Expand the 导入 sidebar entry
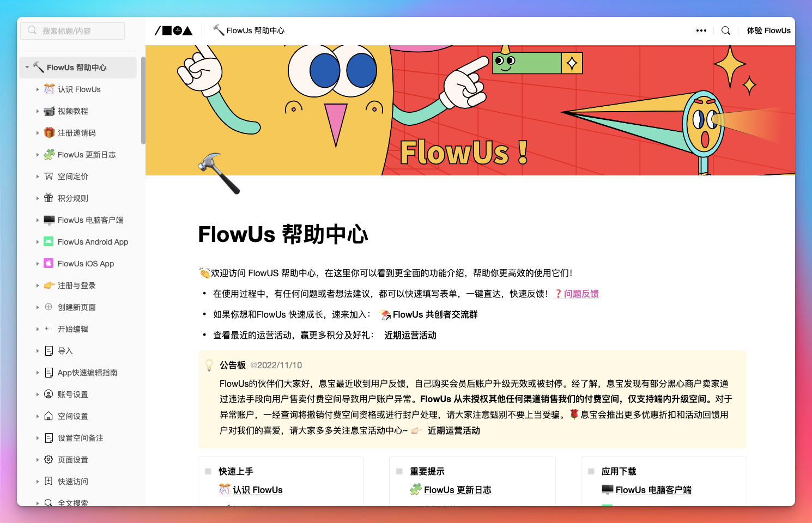The image size is (812, 523). 36,350
